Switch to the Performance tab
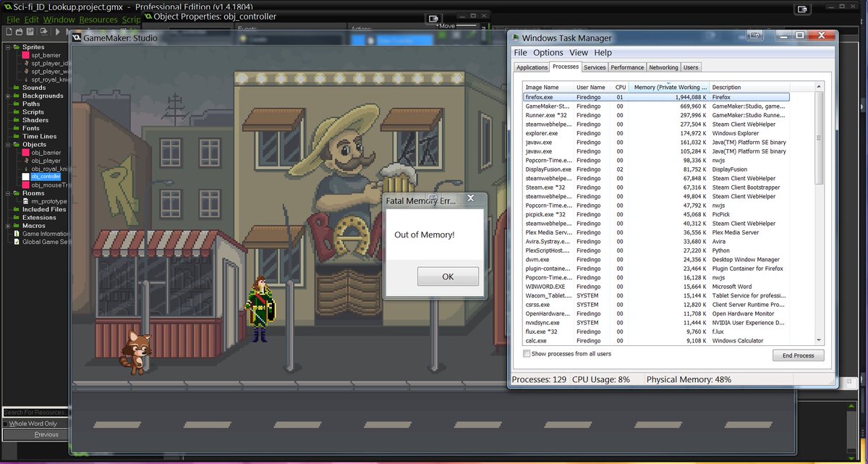868x464 pixels. (x=627, y=67)
